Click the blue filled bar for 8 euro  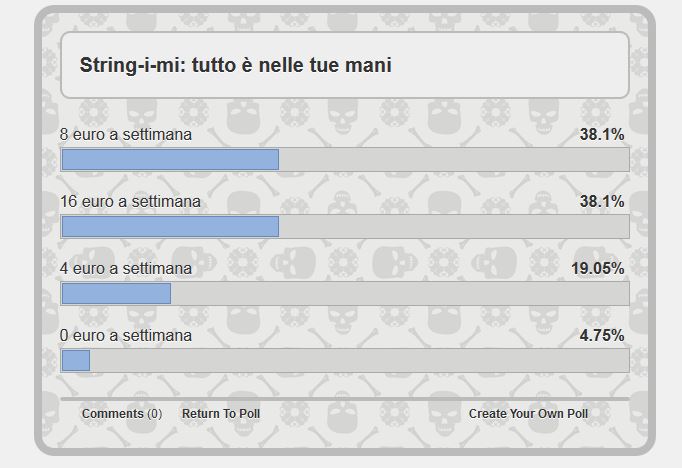(170, 160)
